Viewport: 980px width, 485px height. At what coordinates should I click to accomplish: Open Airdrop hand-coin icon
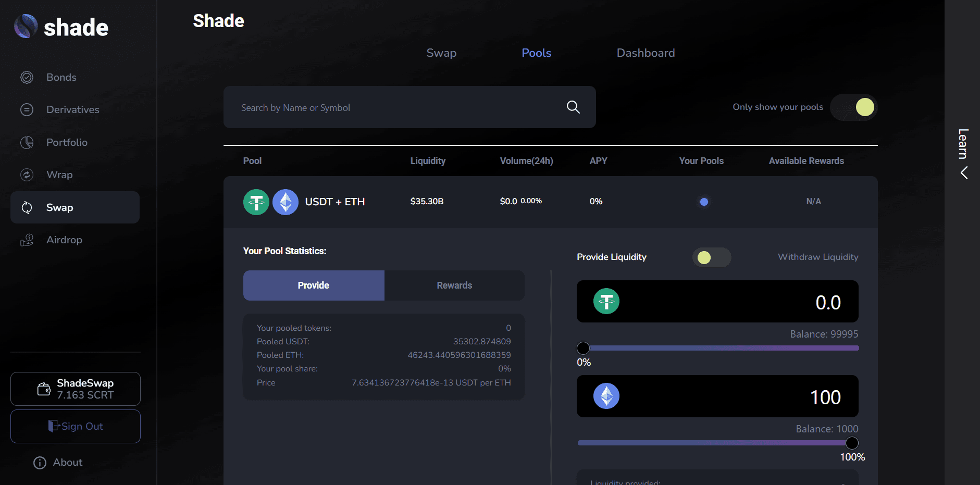tap(27, 240)
